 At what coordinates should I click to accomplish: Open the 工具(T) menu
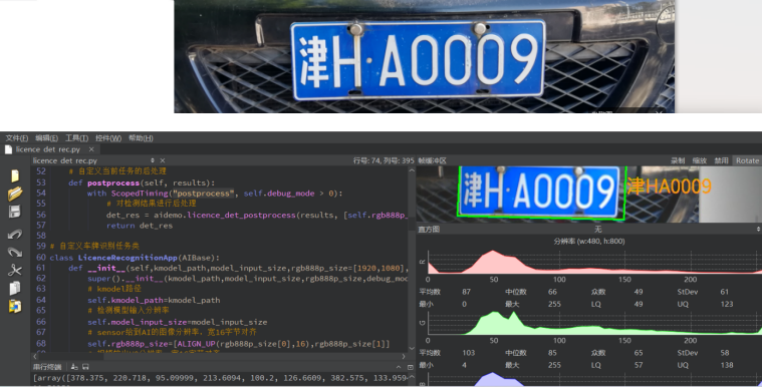(x=77, y=138)
